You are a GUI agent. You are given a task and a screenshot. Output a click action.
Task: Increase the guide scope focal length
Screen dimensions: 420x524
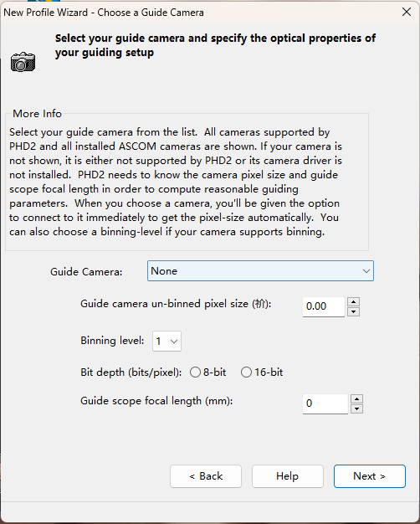(357, 398)
